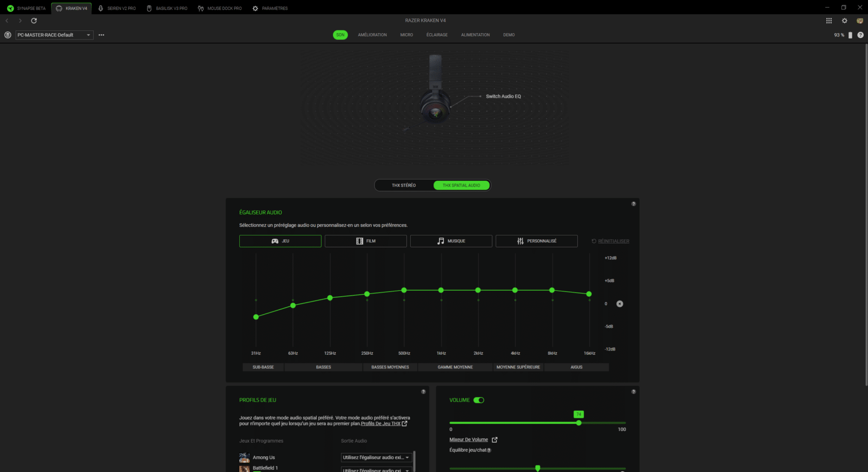The height and width of the screenshot is (472, 868).
Task: Open the top-right settings gear
Action: click(x=844, y=21)
